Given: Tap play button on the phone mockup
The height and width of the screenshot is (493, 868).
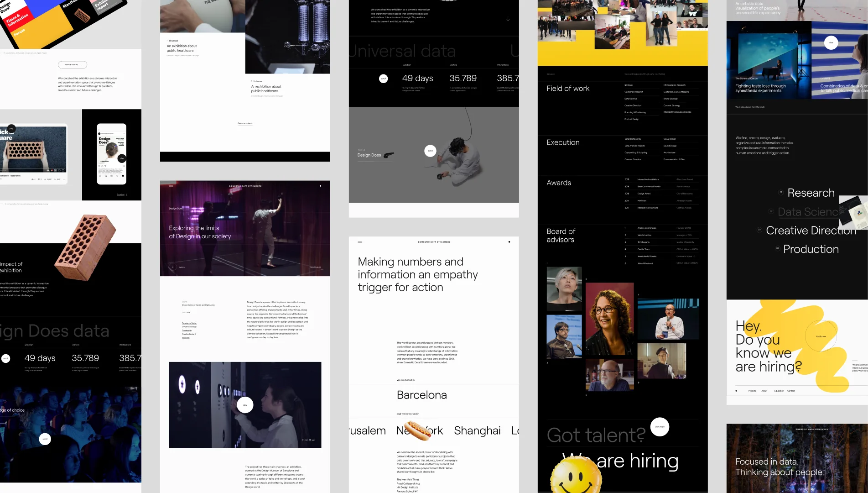Looking at the screenshot, I should (x=122, y=158).
